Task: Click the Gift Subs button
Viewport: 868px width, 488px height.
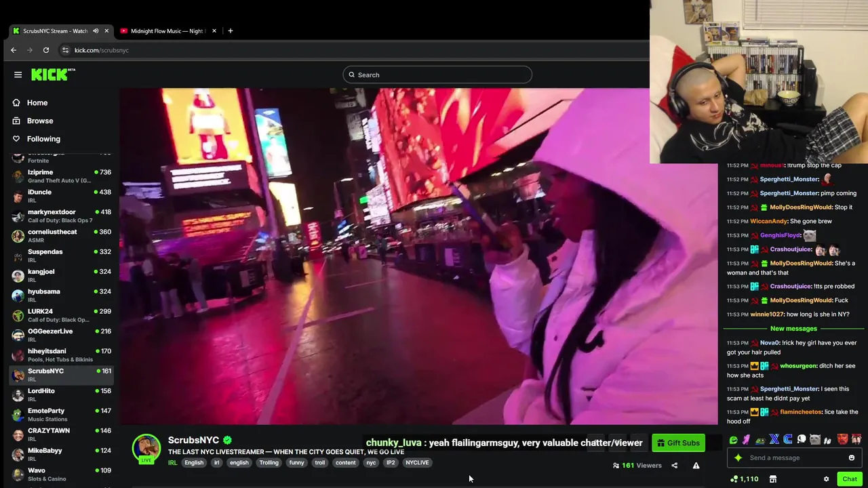Action: [678, 443]
